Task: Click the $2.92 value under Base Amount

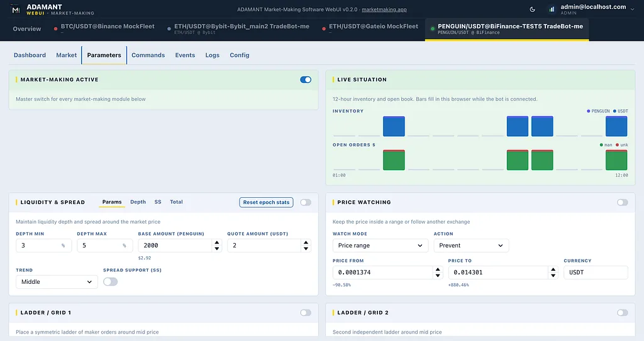Action: coord(145,258)
